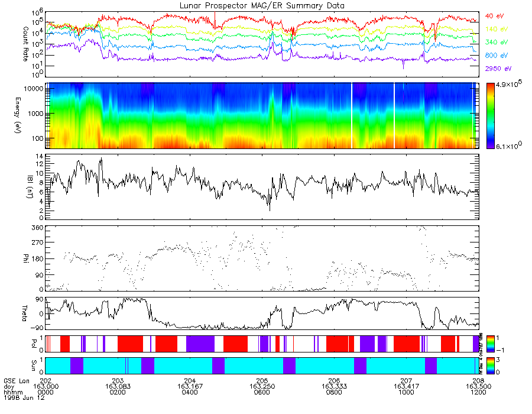Click the '163.250' doy tick label
Viewport: 532px width, 414px height.
tap(262, 387)
